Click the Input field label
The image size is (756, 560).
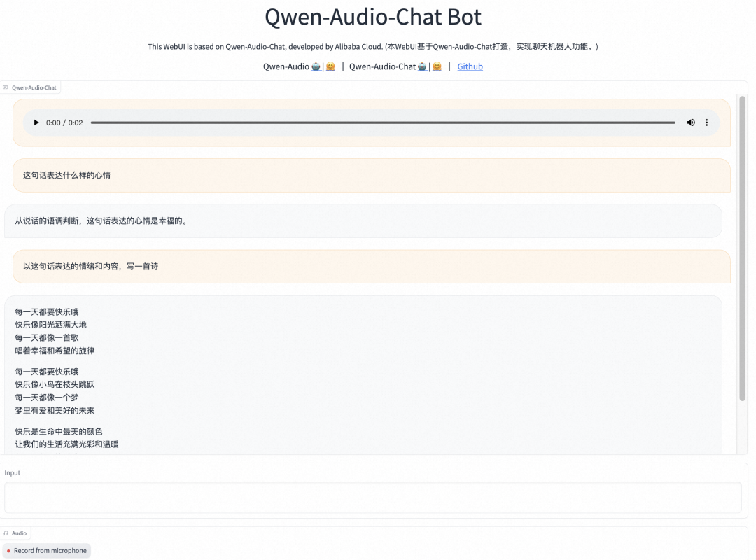click(x=13, y=473)
